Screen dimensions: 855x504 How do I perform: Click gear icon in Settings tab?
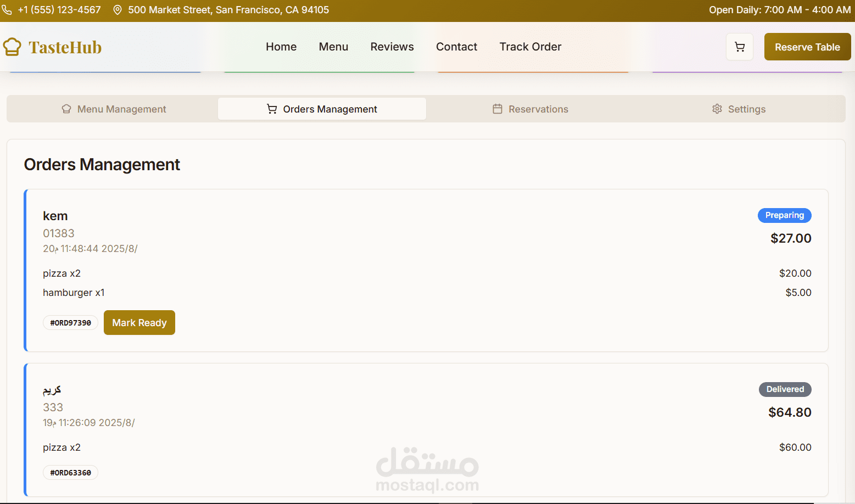coord(717,109)
